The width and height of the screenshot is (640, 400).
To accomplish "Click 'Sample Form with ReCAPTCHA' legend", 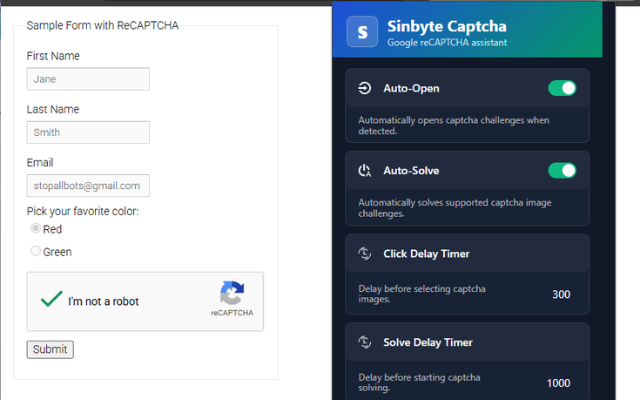I will click(102, 25).
